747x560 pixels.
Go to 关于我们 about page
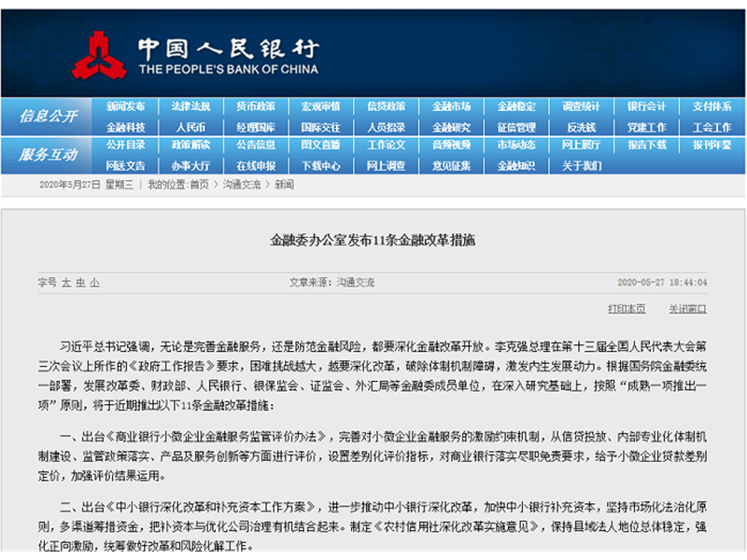tap(581, 165)
